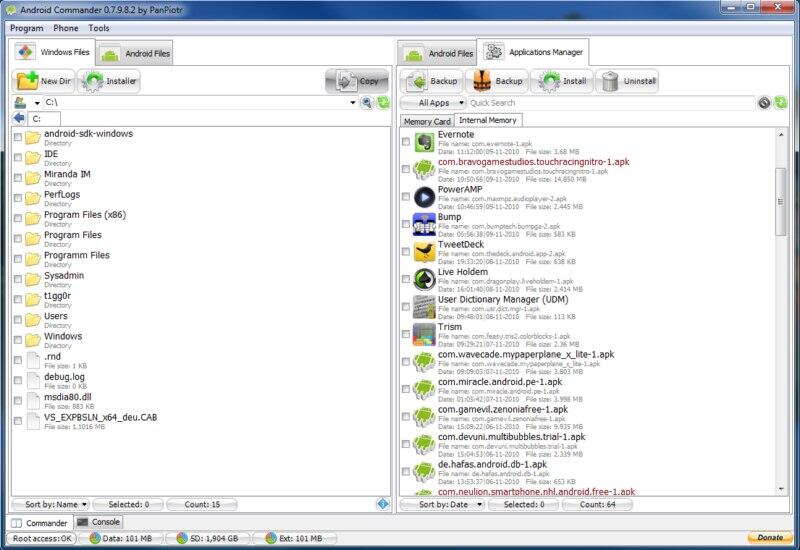800x550 pixels.
Task: Tick the checkbox for Windows directory
Action: [18, 340]
